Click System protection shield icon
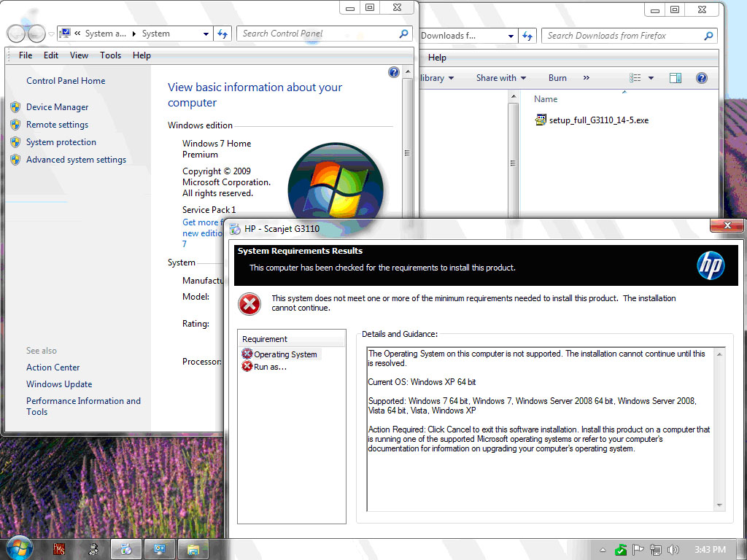This screenshot has width=747, height=560. coord(15,142)
